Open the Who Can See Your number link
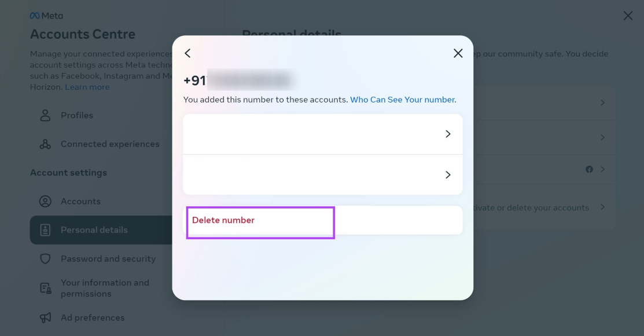Viewport: 644px width, 336px height. pos(403,100)
